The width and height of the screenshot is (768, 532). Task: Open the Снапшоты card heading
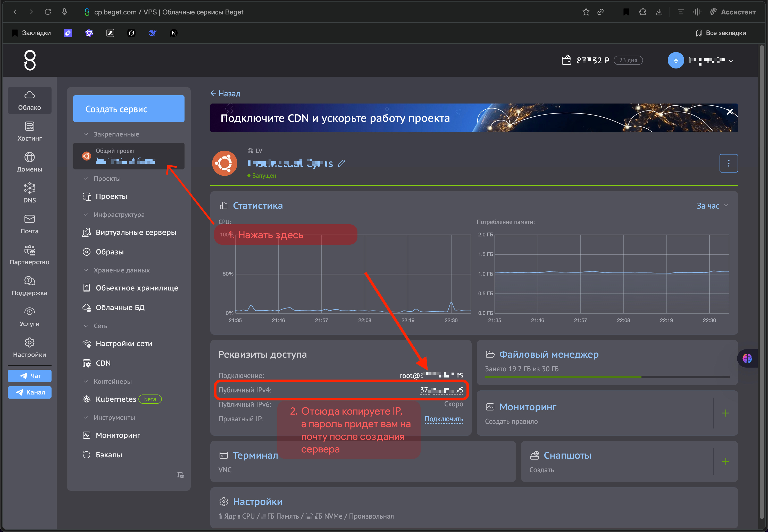567,456
